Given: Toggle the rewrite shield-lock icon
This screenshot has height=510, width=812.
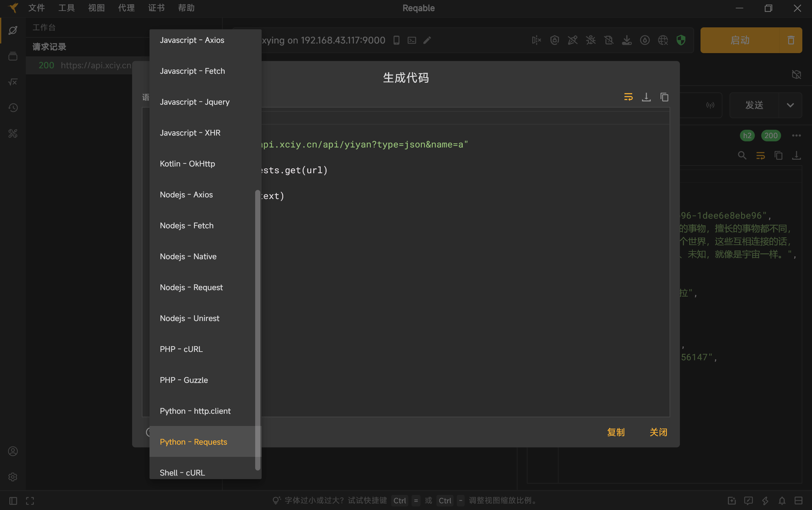Looking at the screenshot, I should [554, 41].
